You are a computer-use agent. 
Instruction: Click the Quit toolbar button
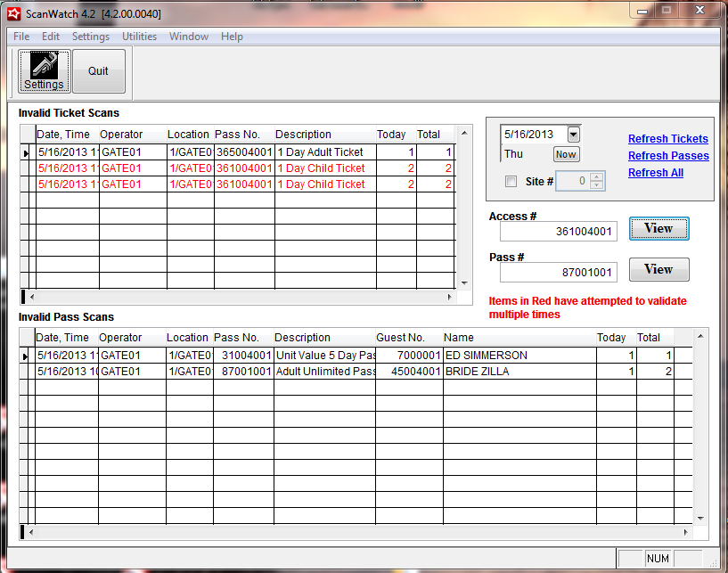[98, 71]
